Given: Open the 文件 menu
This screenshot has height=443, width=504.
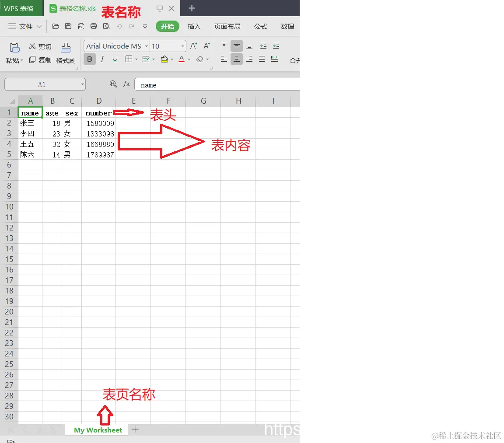Looking at the screenshot, I should point(25,26).
